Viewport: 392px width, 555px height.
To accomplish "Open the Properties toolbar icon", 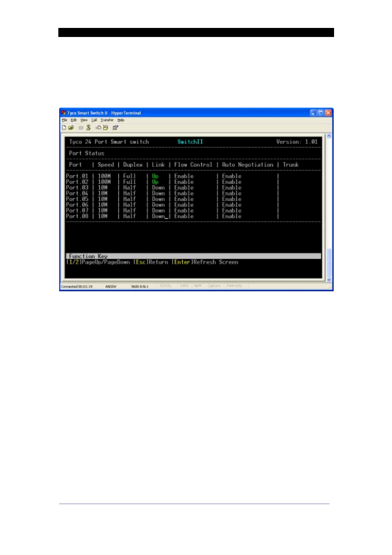I will point(115,128).
